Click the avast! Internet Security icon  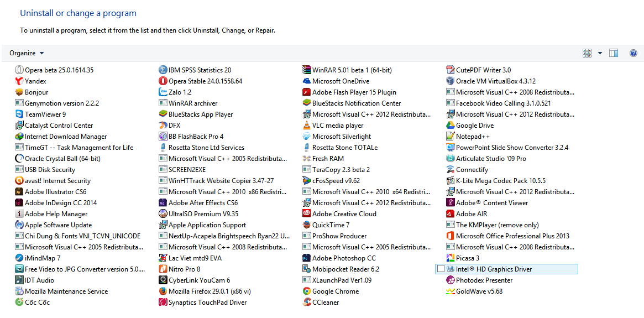tap(19, 181)
